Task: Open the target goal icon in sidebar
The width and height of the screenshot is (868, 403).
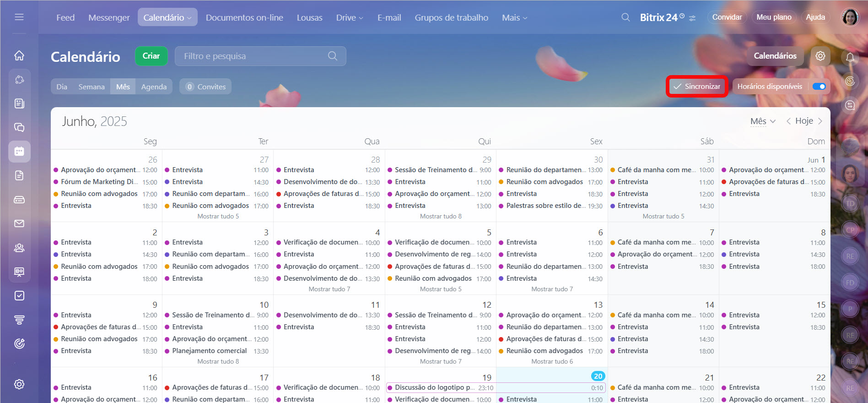Action: 19,343
